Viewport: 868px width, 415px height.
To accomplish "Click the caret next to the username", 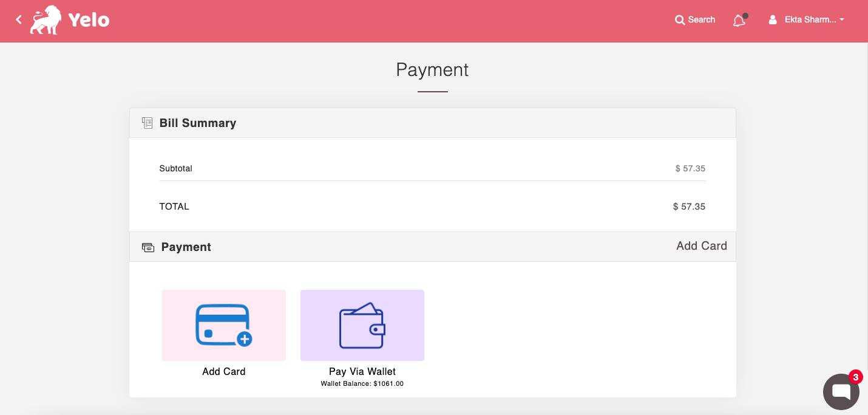I will (842, 20).
